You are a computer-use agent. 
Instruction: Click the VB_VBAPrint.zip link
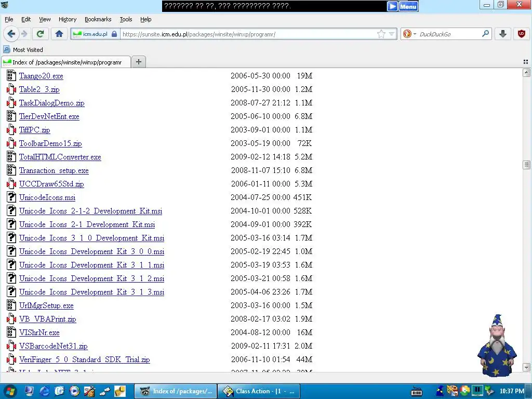click(x=47, y=319)
